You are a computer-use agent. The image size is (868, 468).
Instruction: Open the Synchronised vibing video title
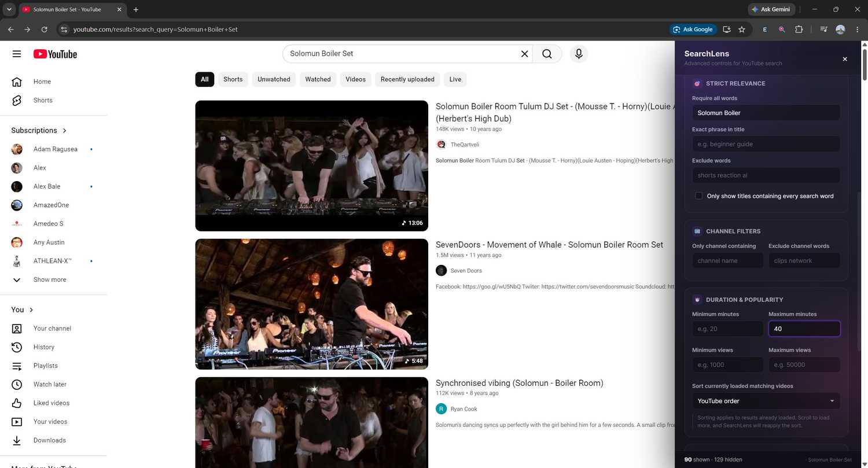pyautogui.click(x=519, y=383)
